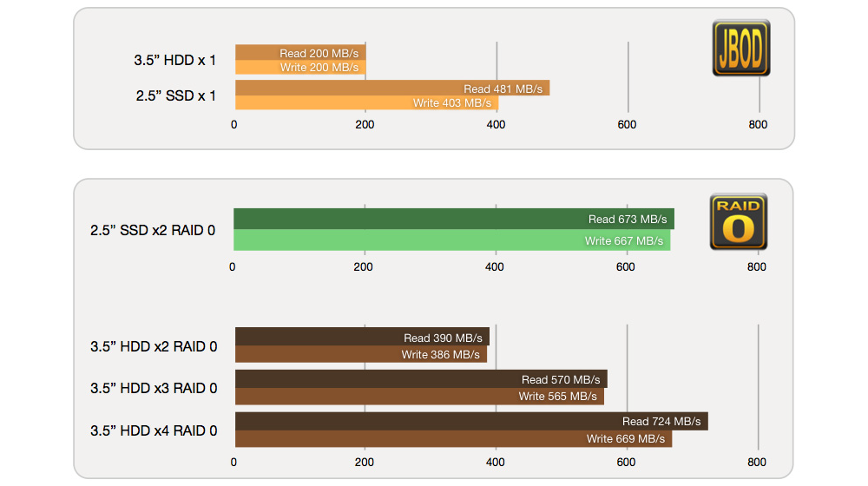The image size is (868, 486).
Task: Click the 3.5” HDD x4 RAID 0 label
Action: click(154, 430)
